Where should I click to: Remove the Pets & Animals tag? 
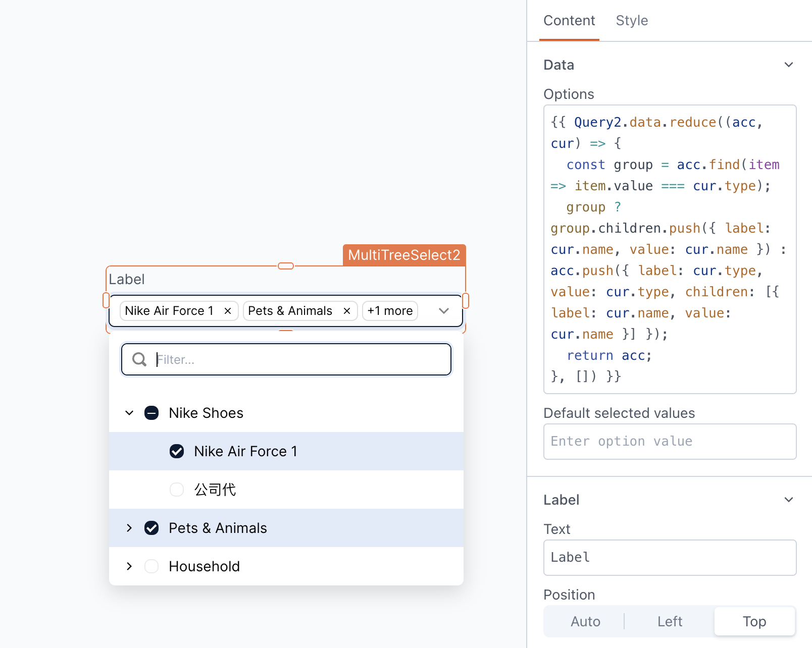tap(347, 310)
